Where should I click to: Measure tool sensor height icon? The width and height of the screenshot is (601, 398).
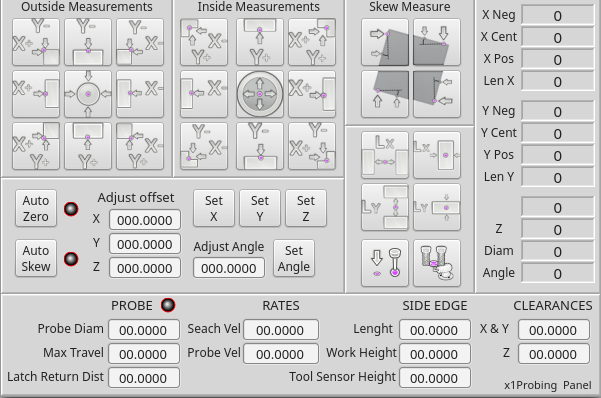(437, 263)
